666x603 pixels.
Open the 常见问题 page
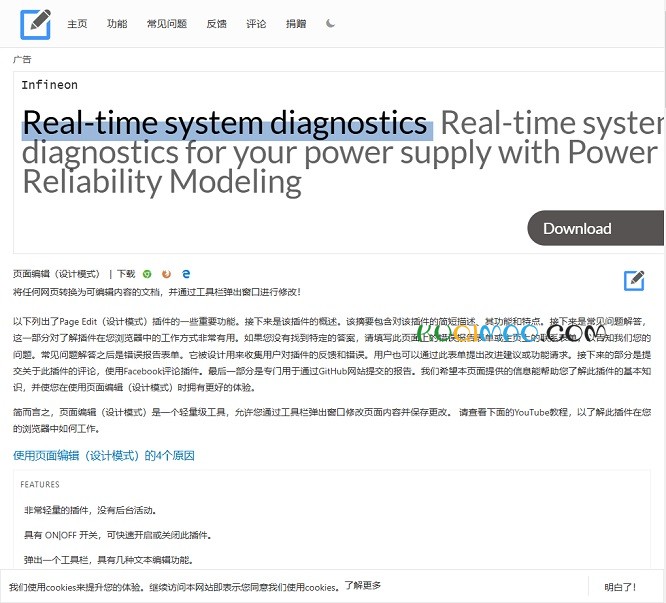(x=166, y=24)
